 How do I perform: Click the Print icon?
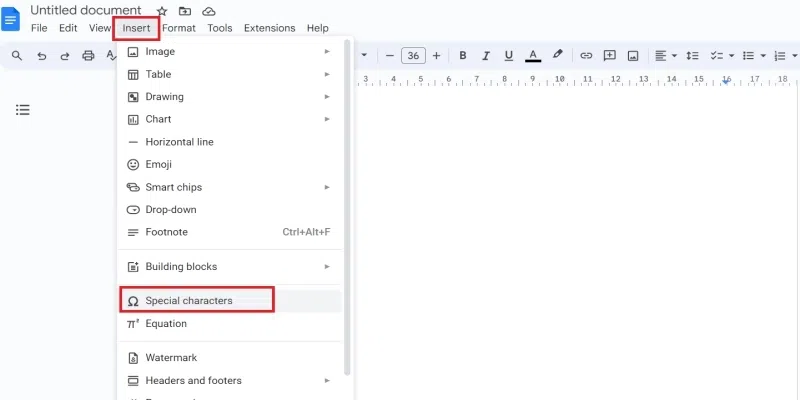[x=88, y=56]
